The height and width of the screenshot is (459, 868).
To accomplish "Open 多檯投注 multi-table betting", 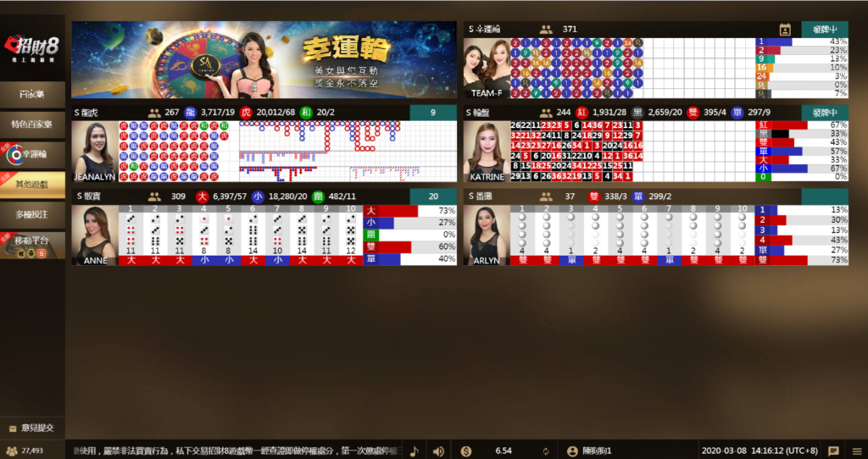I will (32, 214).
